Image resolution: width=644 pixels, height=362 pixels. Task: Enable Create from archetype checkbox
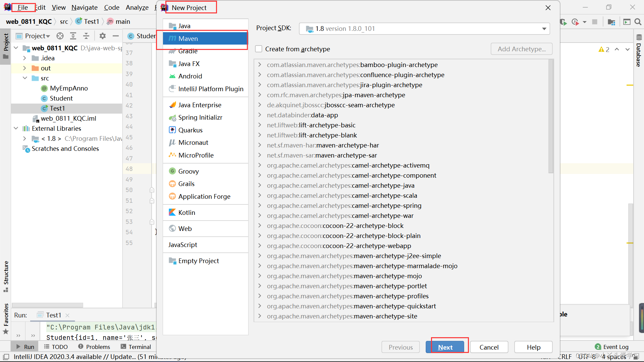tap(259, 49)
